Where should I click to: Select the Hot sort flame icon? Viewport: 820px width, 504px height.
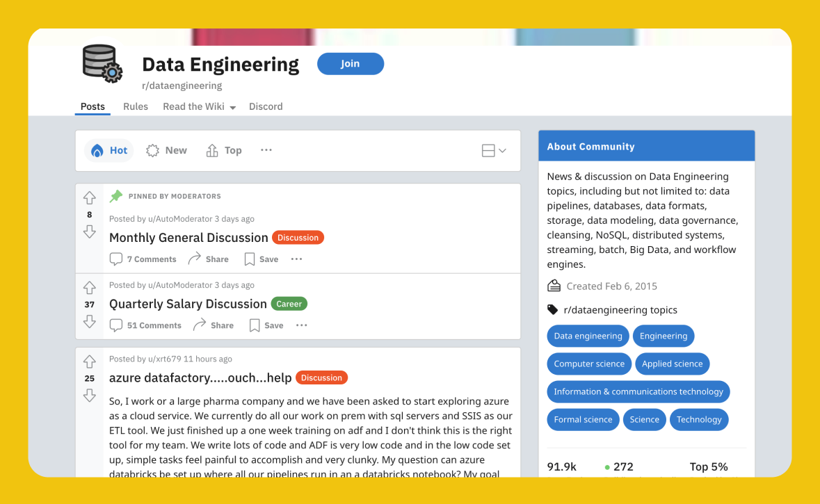coord(99,150)
